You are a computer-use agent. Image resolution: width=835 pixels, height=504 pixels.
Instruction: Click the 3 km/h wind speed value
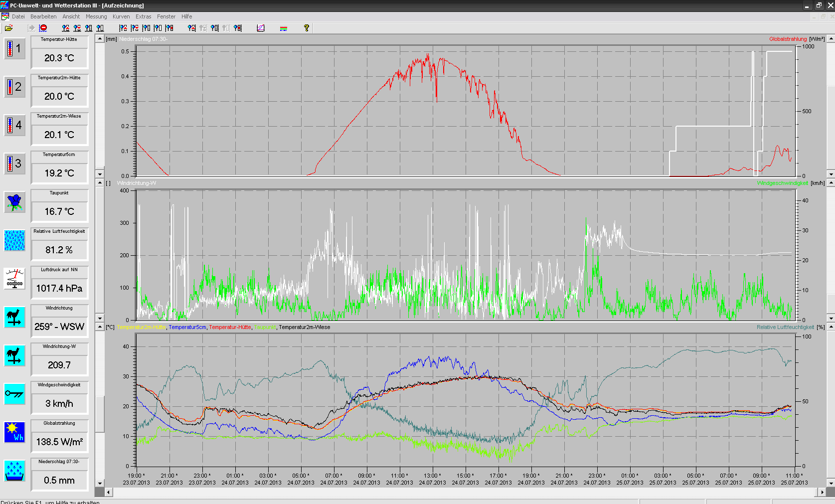(x=59, y=404)
